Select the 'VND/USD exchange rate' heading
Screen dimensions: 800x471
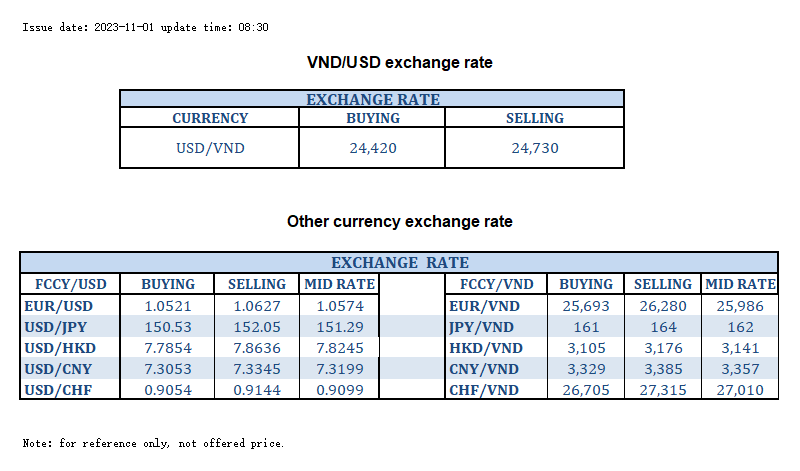pyautogui.click(x=399, y=63)
